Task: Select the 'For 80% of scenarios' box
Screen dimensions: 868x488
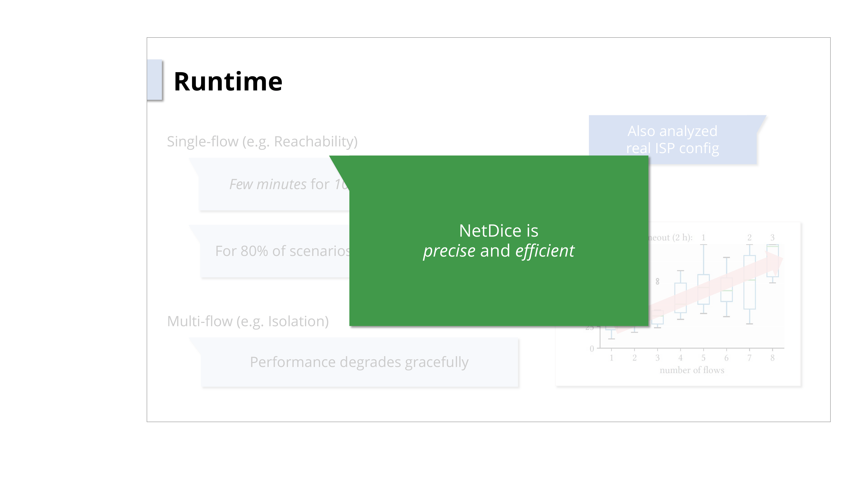Action: (x=275, y=251)
